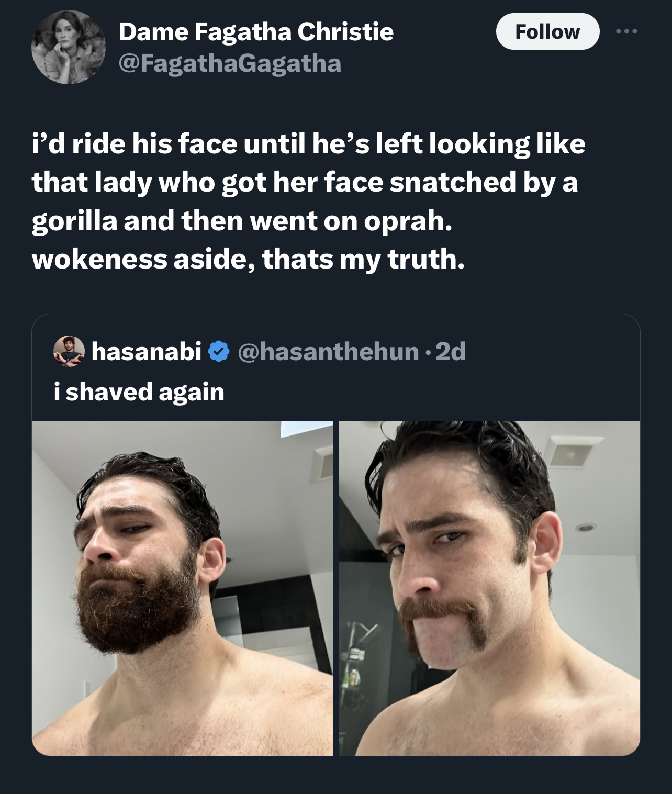This screenshot has width=672, height=794.
Task: Click the three-dot more options icon
Action: click(626, 32)
